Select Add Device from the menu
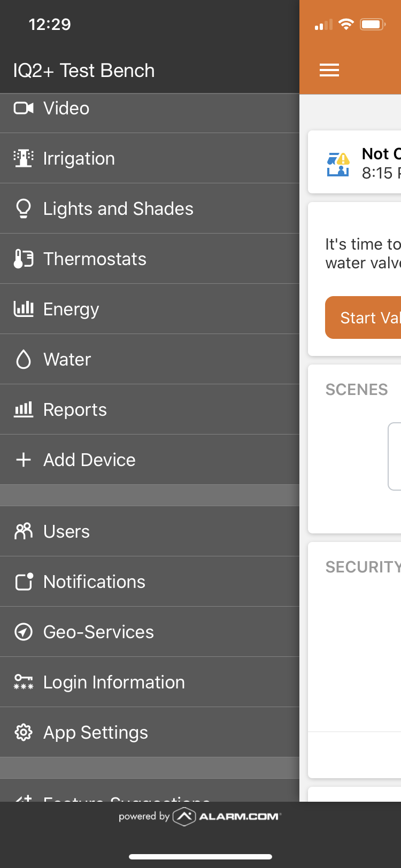Image resolution: width=401 pixels, height=868 pixels. coord(89,460)
